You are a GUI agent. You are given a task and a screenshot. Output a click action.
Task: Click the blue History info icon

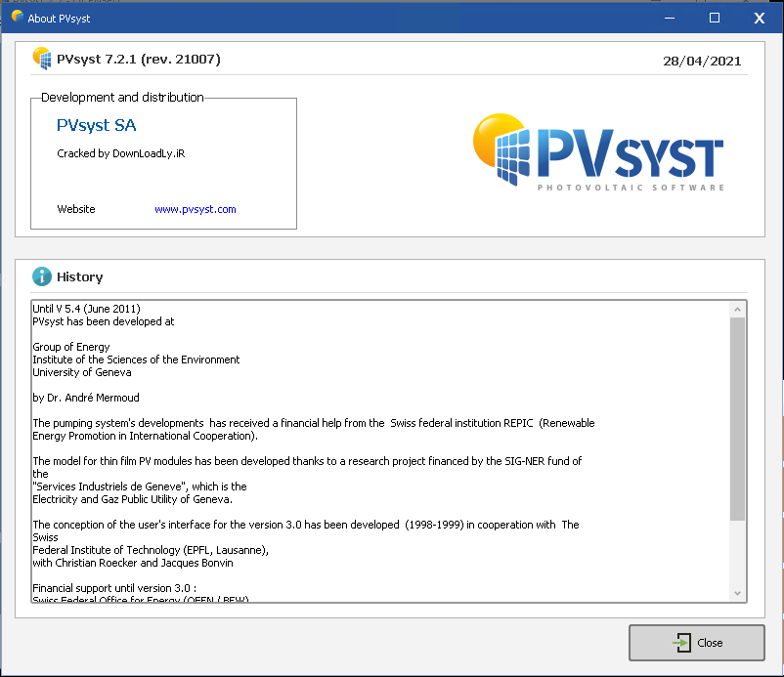point(42,276)
